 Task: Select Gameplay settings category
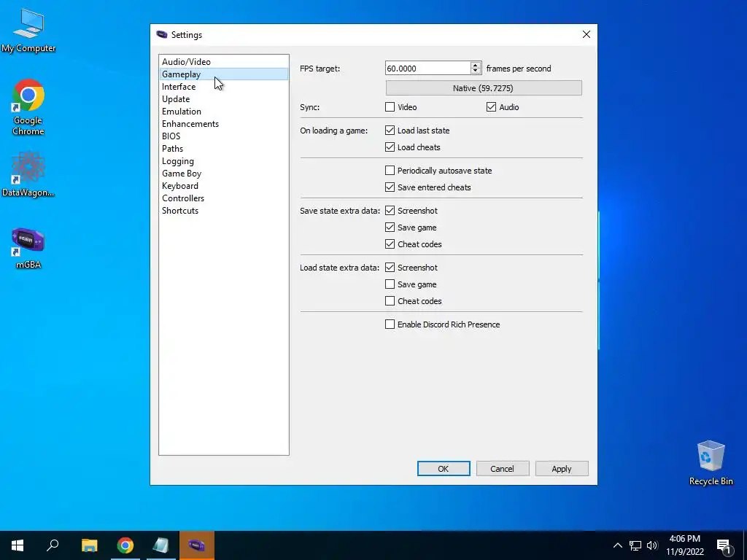coord(223,74)
